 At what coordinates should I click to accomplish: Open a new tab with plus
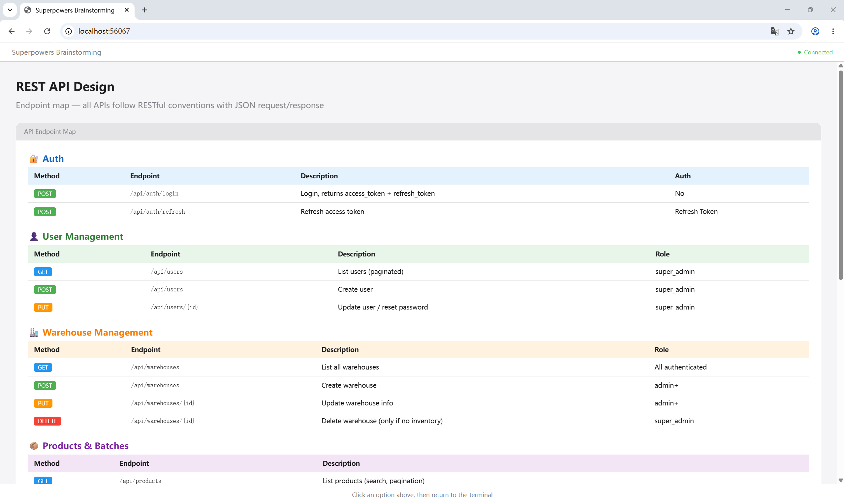144,10
